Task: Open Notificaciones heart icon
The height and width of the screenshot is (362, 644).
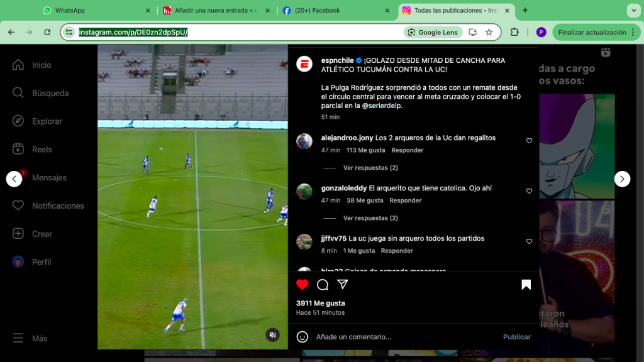Action: (18, 206)
